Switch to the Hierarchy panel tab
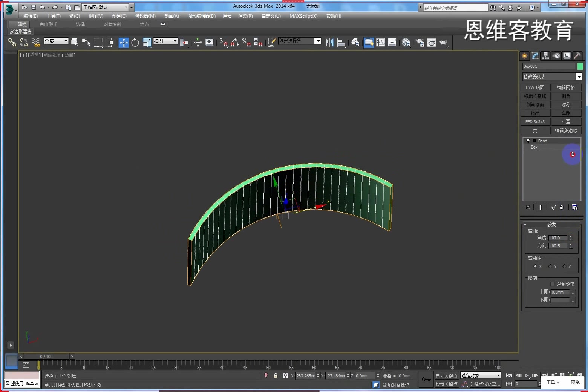Screen dimensions: 588x392 tap(545, 56)
